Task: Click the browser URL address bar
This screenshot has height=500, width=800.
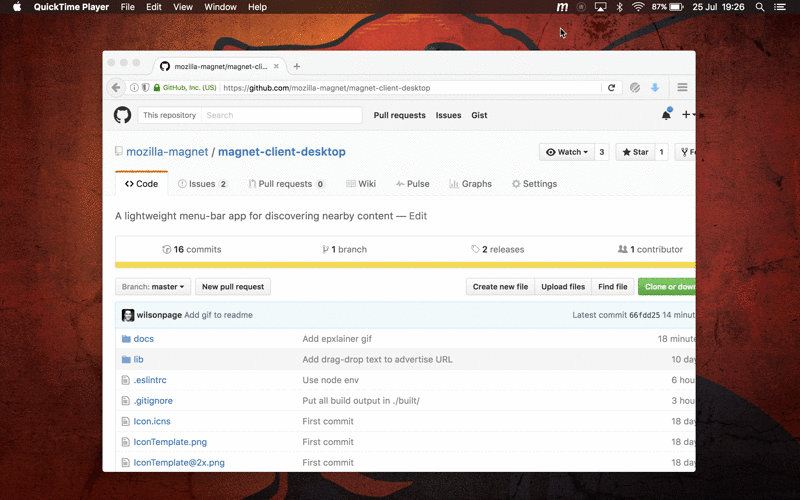Action: 411,88
